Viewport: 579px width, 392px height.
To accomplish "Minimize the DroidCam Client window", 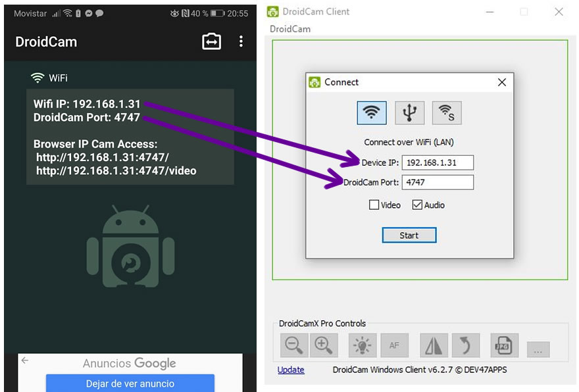I will point(490,12).
